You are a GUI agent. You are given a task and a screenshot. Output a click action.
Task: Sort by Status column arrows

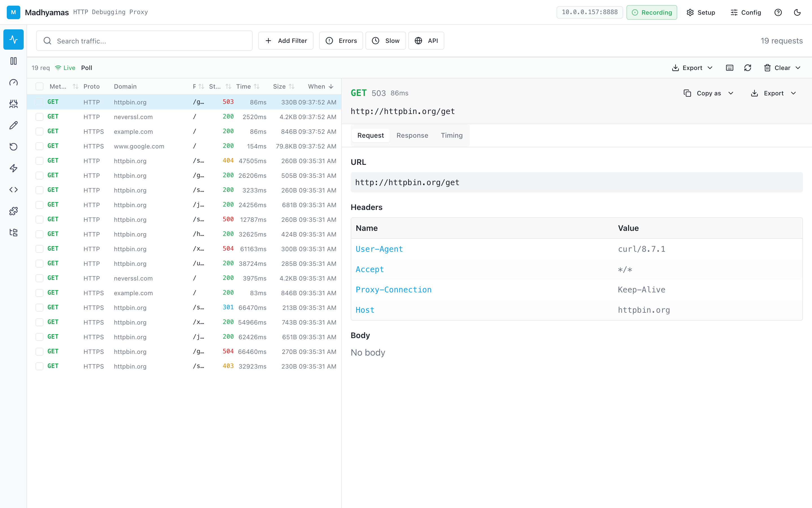tap(228, 86)
